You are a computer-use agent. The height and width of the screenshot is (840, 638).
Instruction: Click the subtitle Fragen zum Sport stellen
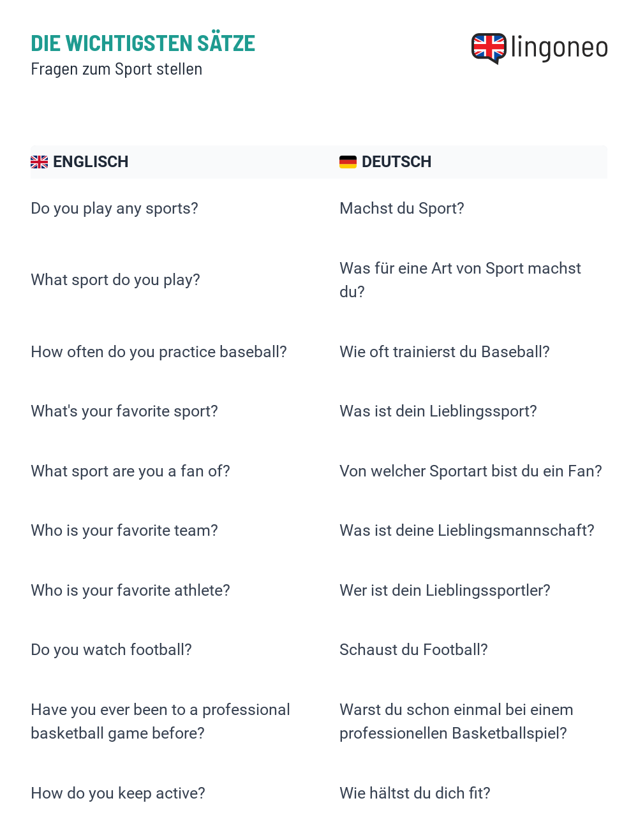pyautogui.click(x=117, y=69)
